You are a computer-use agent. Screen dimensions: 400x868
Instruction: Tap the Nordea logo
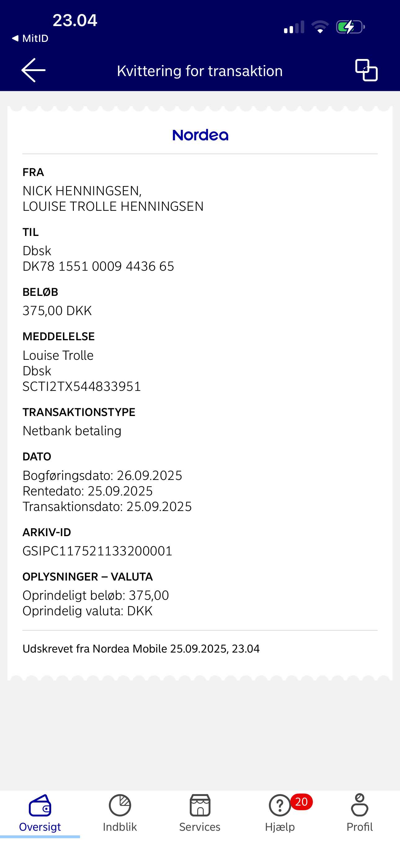click(200, 135)
